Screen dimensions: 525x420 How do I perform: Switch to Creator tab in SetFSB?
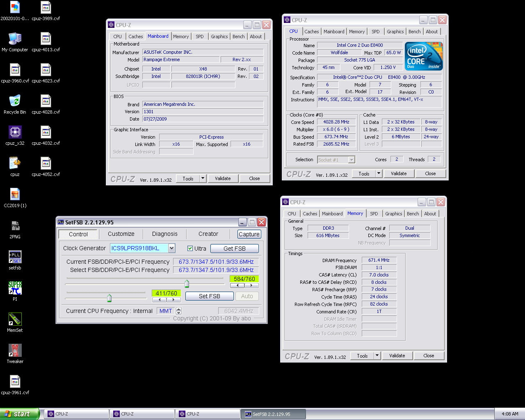pos(208,234)
